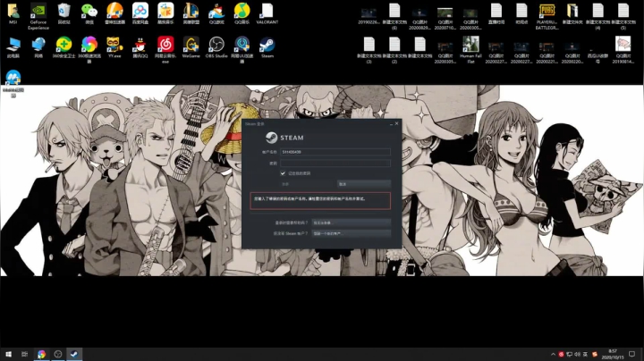Open the MSI user folder icon
The width and height of the screenshot is (644, 361).
[13, 13]
